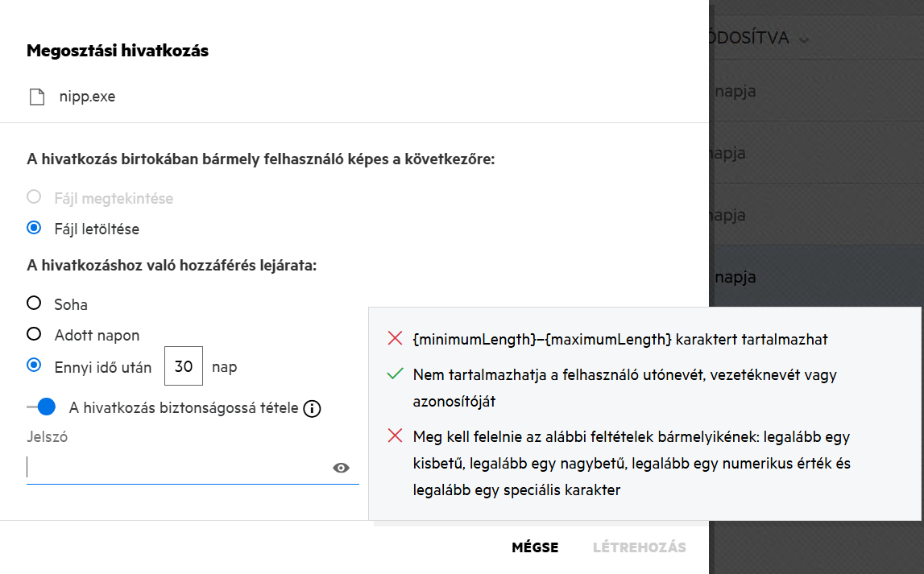The height and width of the screenshot is (574, 924).
Task: Click the sort arrow next to MÓDOSÍTVA
Action: [803, 39]
